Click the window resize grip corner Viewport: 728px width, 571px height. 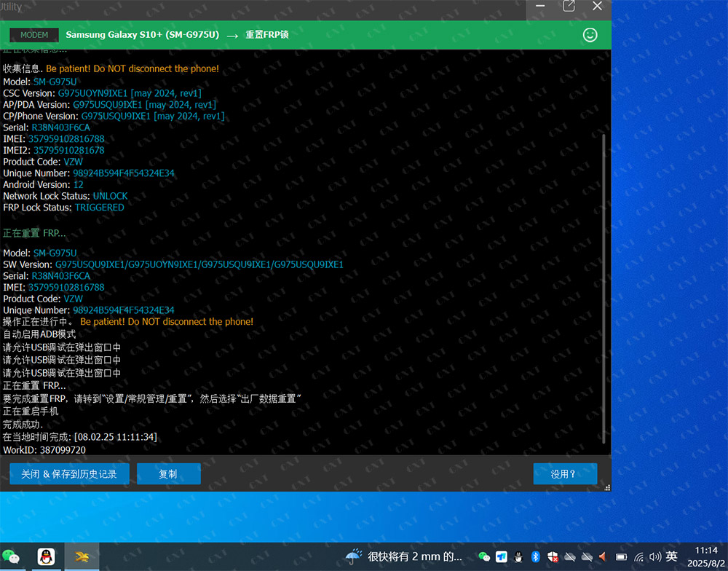(607, 487)
